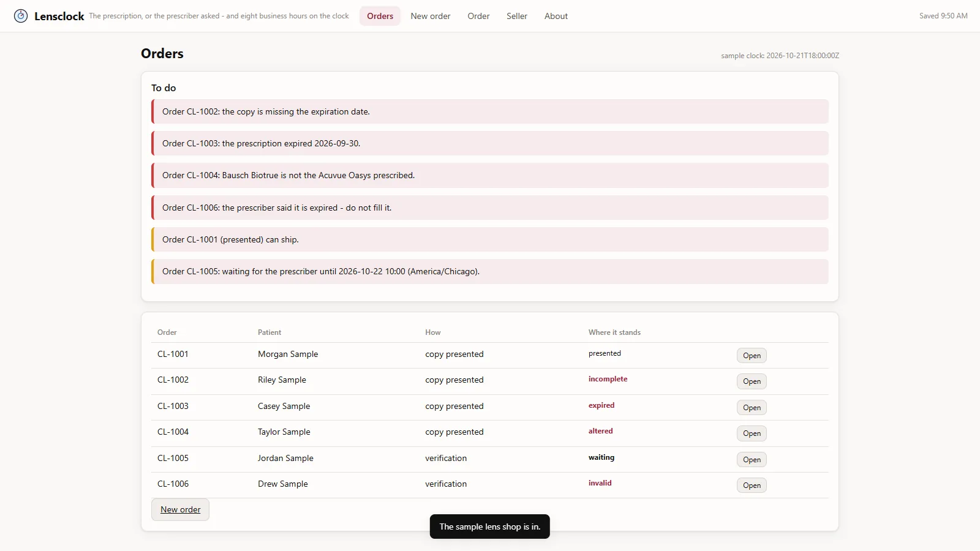This screenshot has width=980, height=551.
Task: Select the CL-1002 missing expiration date notice
Action: click(x=490, y=111)
